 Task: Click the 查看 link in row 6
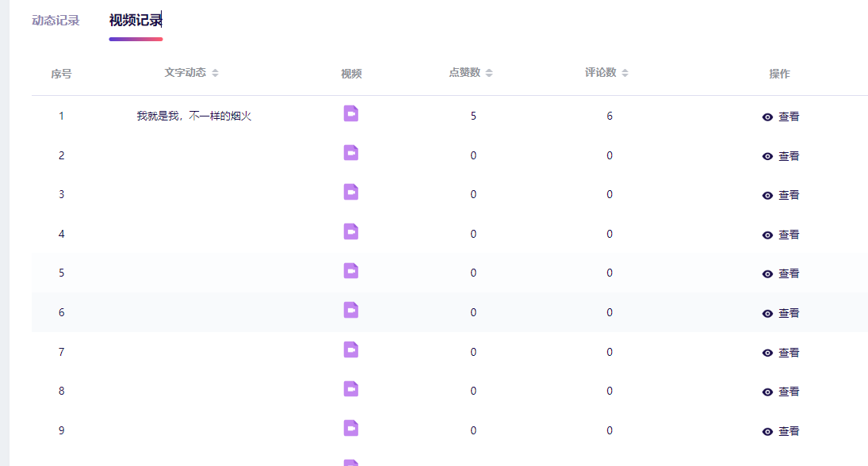pyautogui.click(x=789, y=313)
